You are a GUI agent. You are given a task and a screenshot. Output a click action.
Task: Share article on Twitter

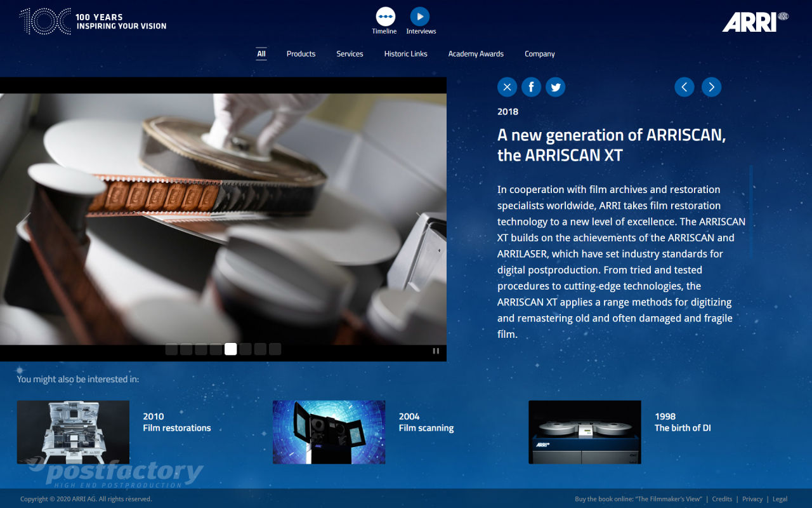click(555, 87)
